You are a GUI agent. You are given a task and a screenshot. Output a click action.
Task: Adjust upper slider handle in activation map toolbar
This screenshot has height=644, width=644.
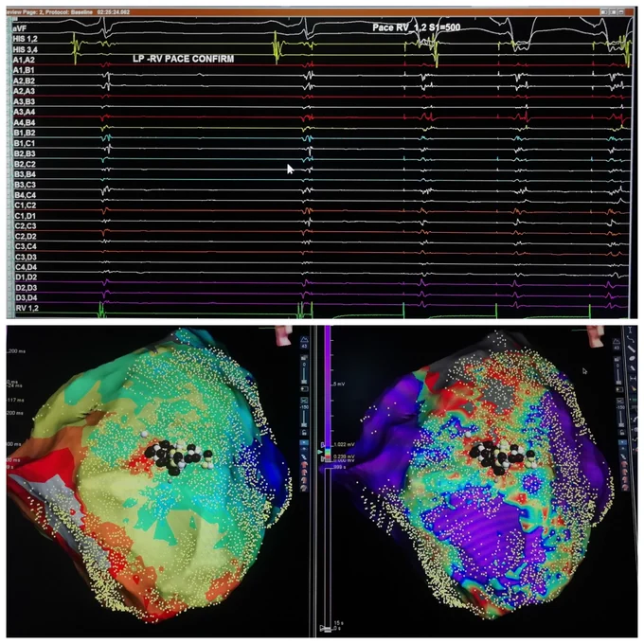tap(304, 381)
